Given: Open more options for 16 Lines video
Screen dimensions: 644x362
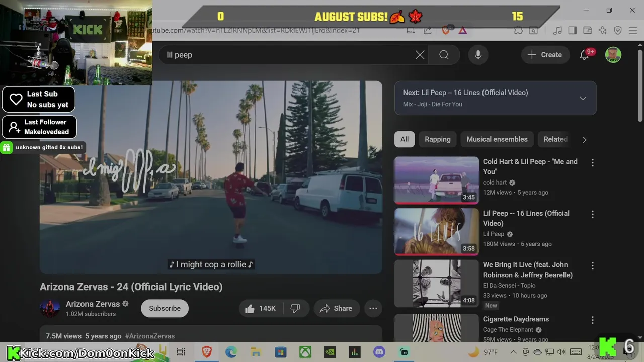Looking at the screenshot, I should (592, 215).
